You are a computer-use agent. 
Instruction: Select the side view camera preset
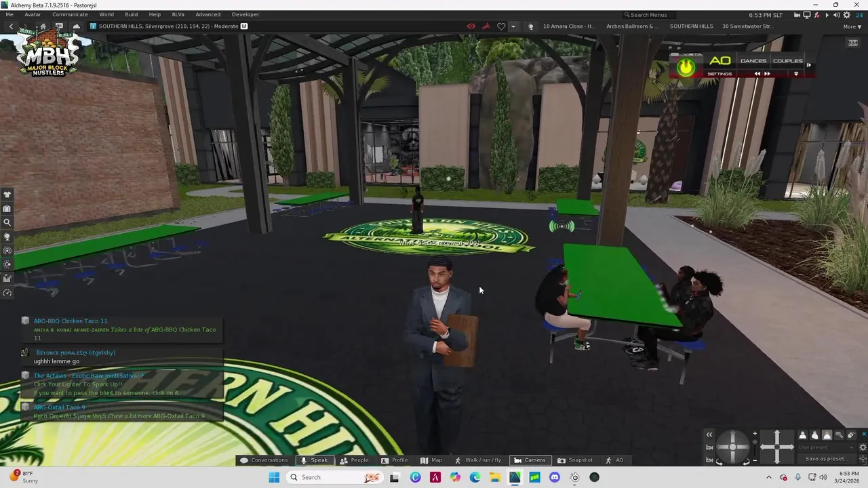pos(815,435)
